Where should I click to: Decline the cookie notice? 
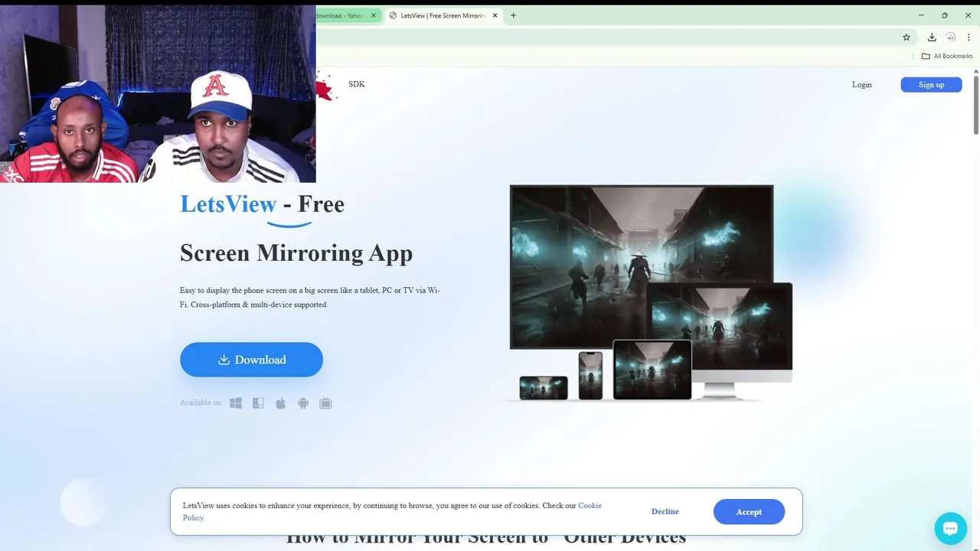coord(665,511)
